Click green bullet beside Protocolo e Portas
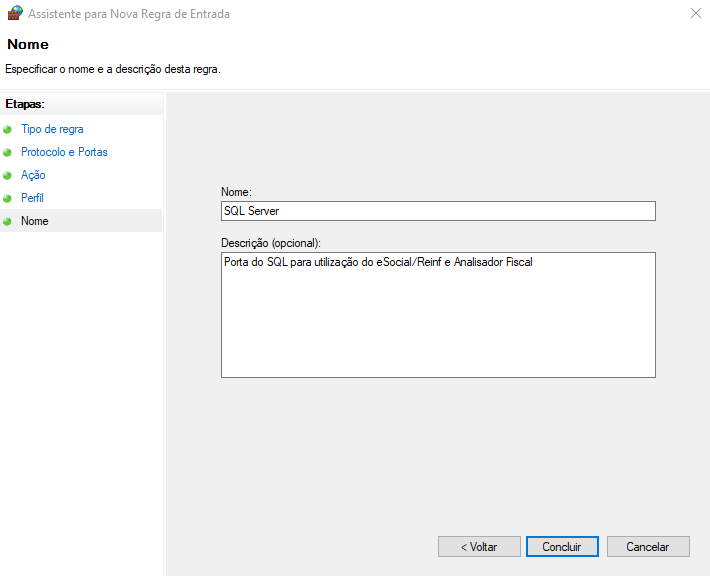This screenshot has width=710, height=576. tap(8, 153)
